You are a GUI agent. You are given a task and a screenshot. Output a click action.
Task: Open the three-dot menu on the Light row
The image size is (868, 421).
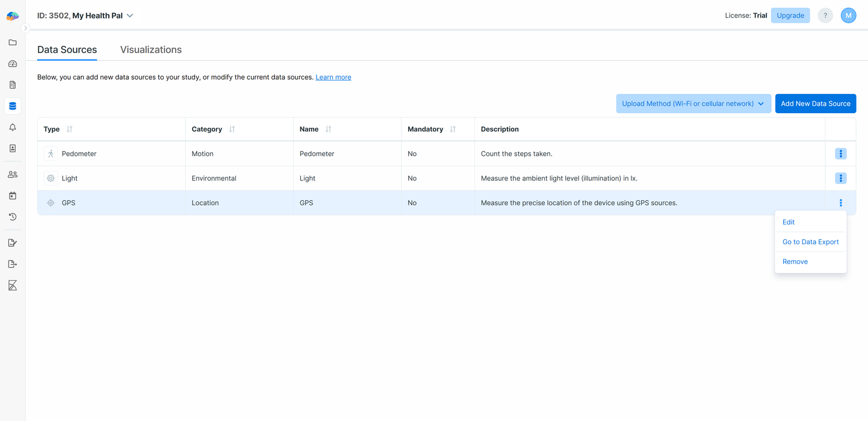(840, 178)
